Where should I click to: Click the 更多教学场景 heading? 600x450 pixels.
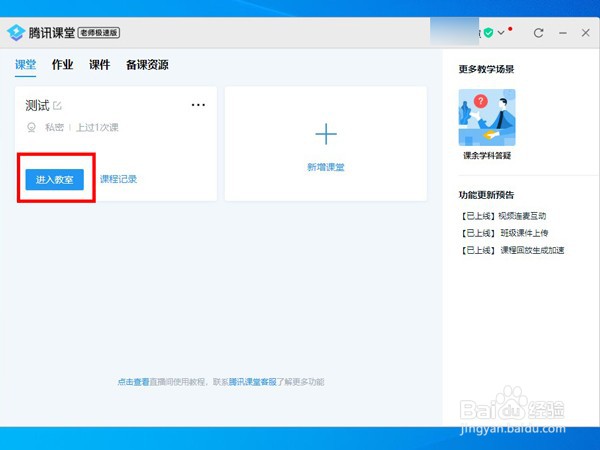pyautogui.click(x=486, y=69)
